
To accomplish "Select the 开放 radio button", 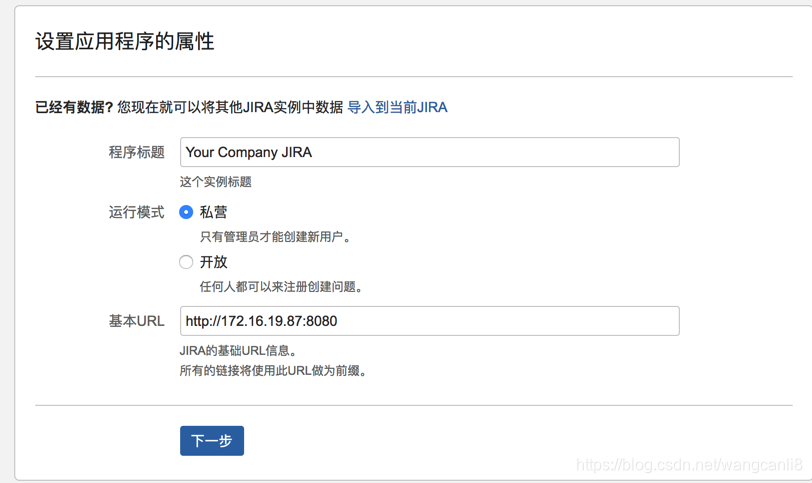I will (x=186, y=262).
